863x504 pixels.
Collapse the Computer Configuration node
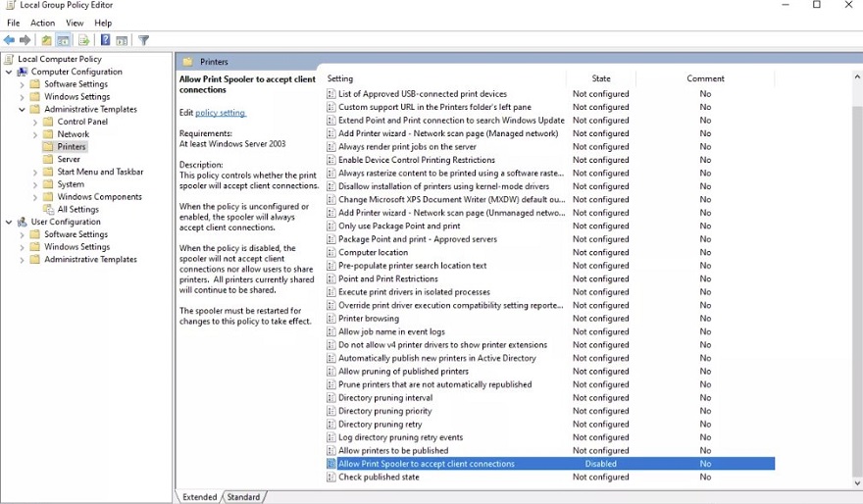point(9,72)
